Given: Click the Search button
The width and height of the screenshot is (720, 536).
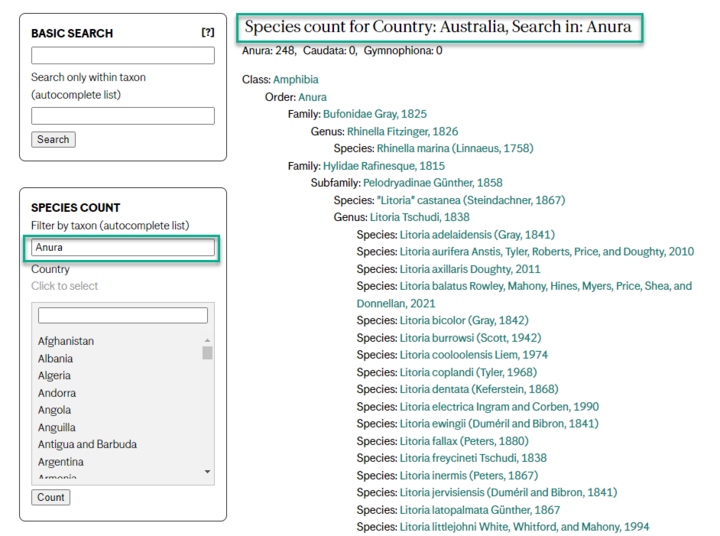Looking at the screenshot, I should 53,140.
